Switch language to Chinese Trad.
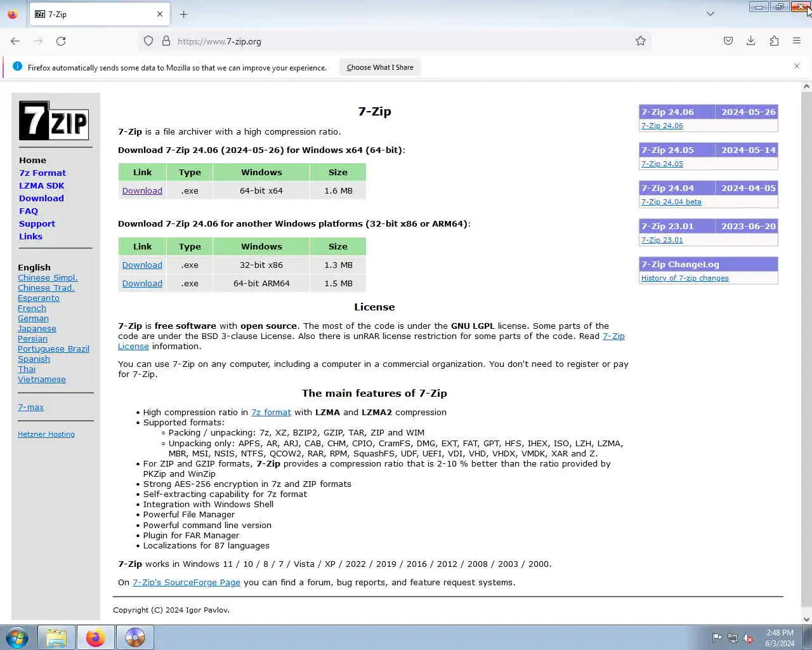The image size is (812, 650). [46, 288]
